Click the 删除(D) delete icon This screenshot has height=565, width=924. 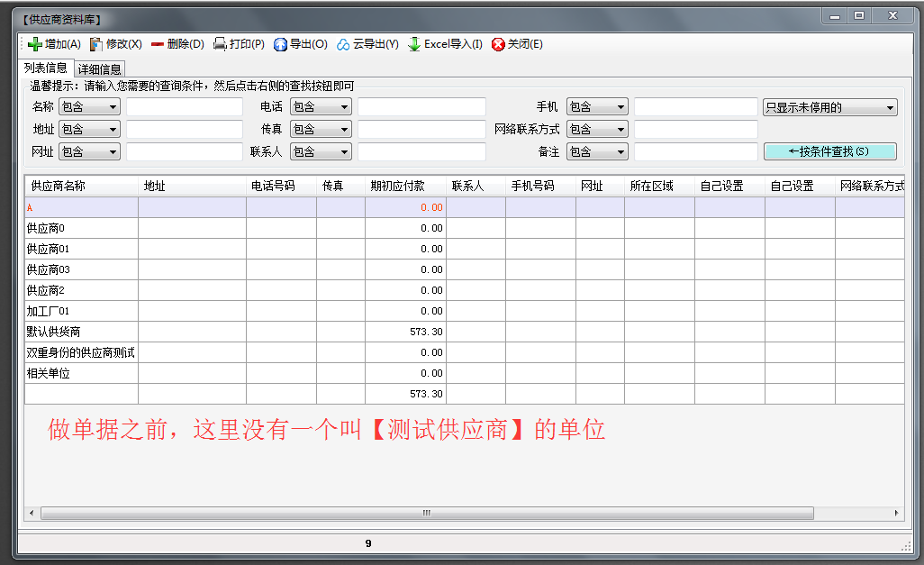(158, 44)
